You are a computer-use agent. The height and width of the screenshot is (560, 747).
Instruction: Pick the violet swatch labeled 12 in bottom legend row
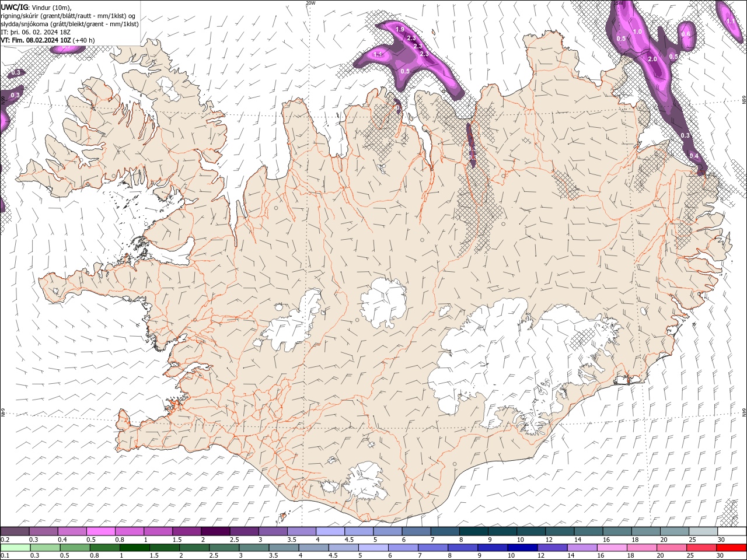coord(552,548)
